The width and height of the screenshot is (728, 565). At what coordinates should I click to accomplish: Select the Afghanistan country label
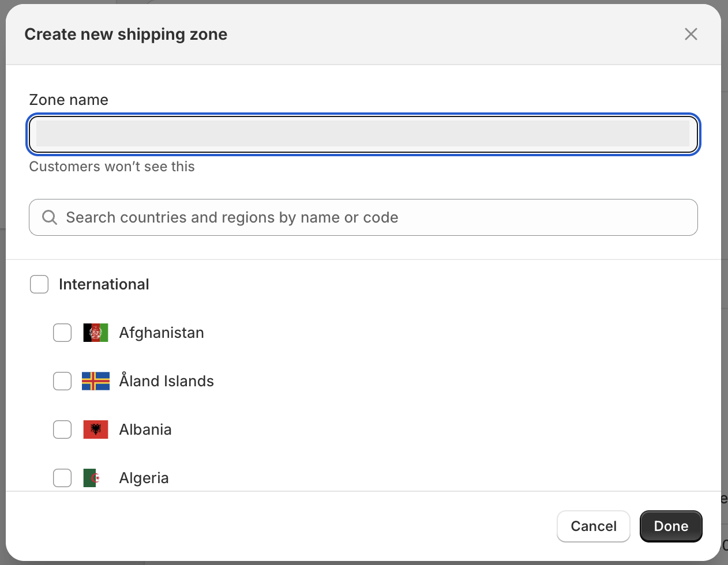[162, 333]
